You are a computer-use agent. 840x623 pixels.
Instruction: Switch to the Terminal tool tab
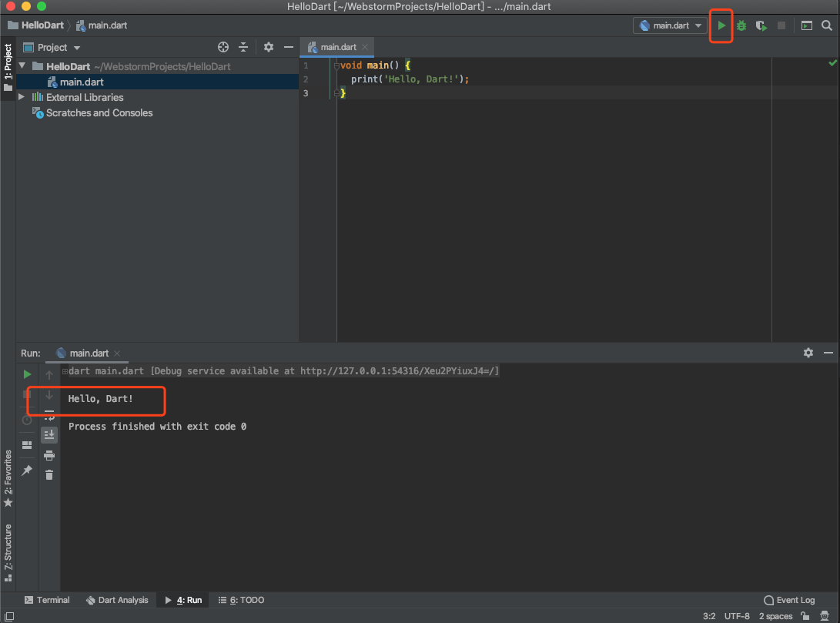click(x=47, y=600)
